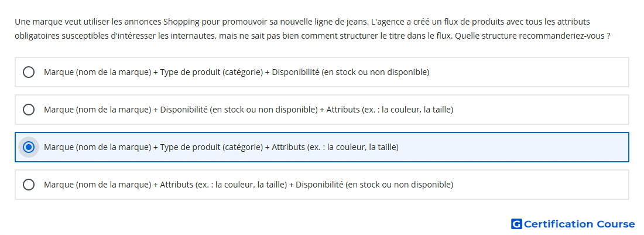This screenshot has height=235, width=644.
Task: Click answer text ending with Disponibilité, Attributs
Action: [x=248, y=110]
